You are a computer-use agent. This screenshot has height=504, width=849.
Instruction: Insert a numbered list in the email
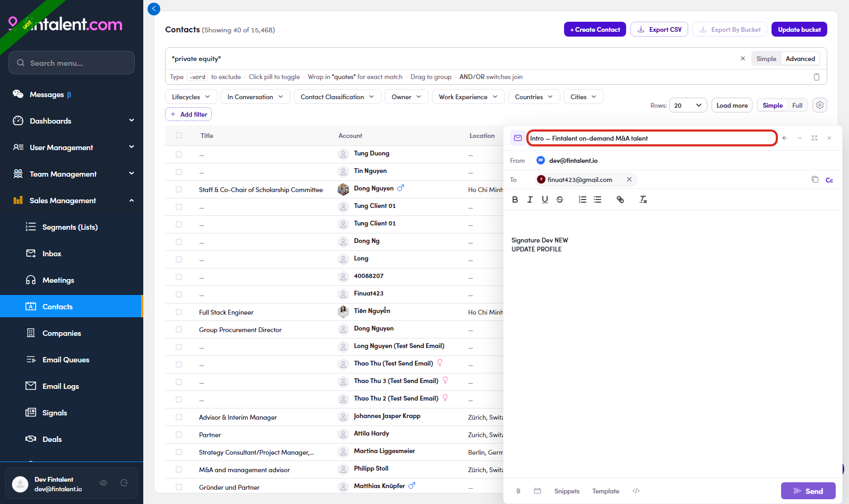coord(583,199)
